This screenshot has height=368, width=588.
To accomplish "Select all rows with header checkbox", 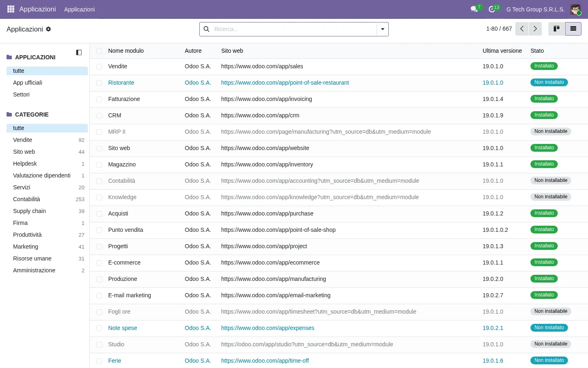I will click(x=99, y=51).
